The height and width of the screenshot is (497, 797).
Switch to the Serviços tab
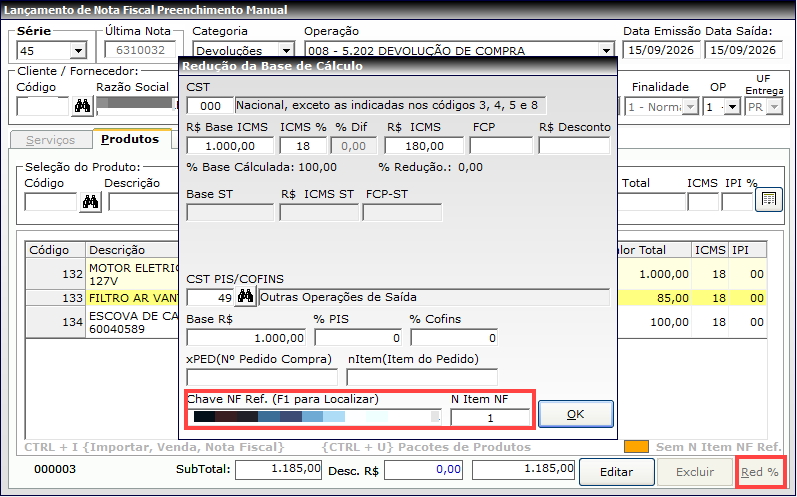50,140
